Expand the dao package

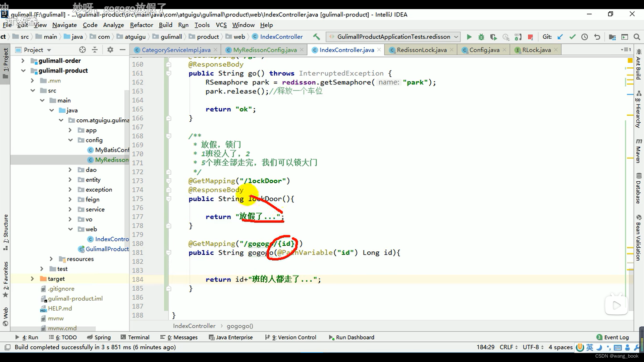70,170
